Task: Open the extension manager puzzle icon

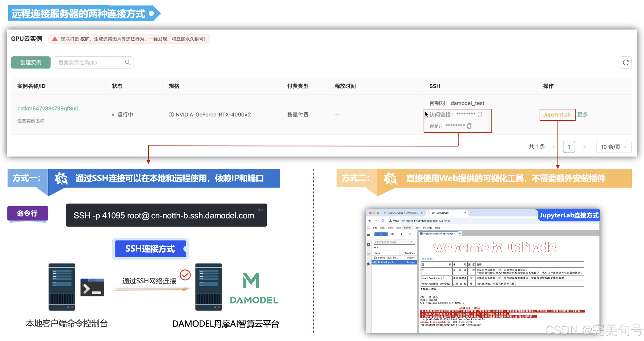Action: point(368,264)
